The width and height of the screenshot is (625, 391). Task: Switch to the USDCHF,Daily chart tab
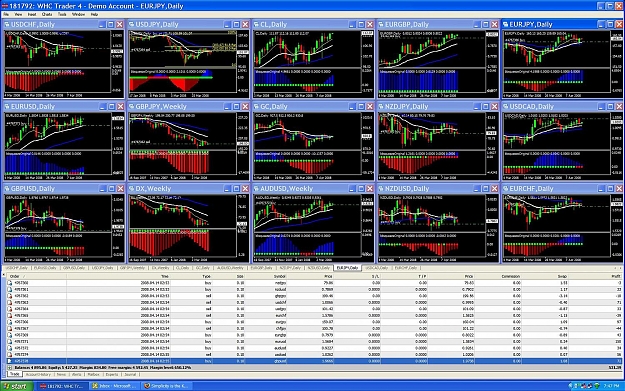click(x=17, y=268)
